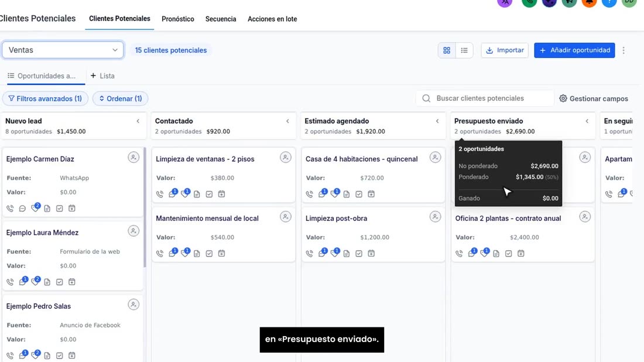Open notes icon on Oficina 2 plantas card
644x362 pixels.
[496, 253]
